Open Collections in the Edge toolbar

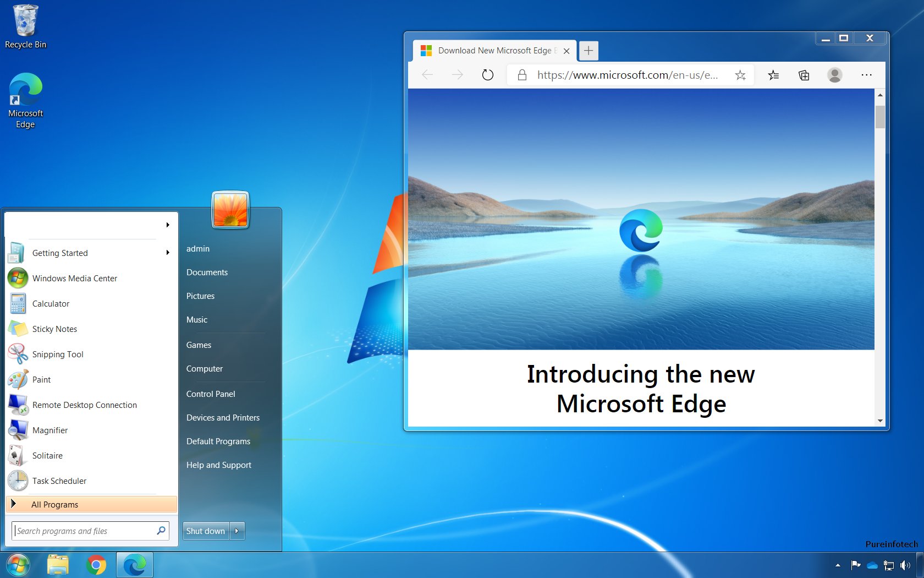(x=804, y=75)
